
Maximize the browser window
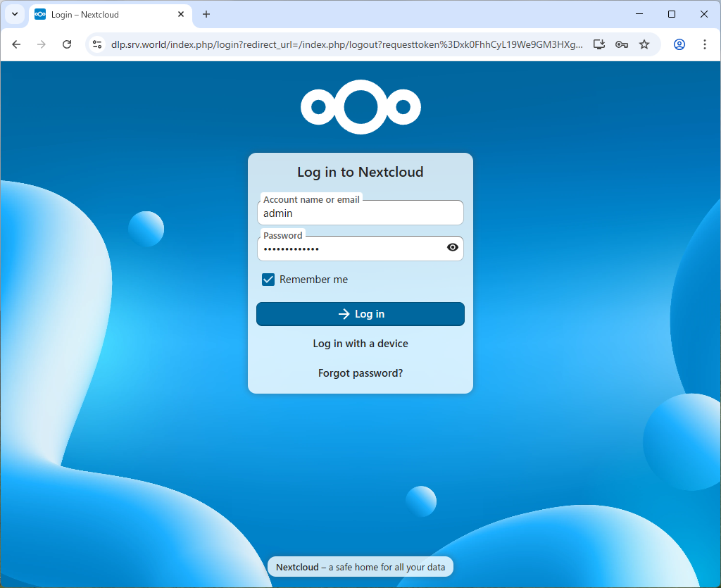[x=671, y=14]
